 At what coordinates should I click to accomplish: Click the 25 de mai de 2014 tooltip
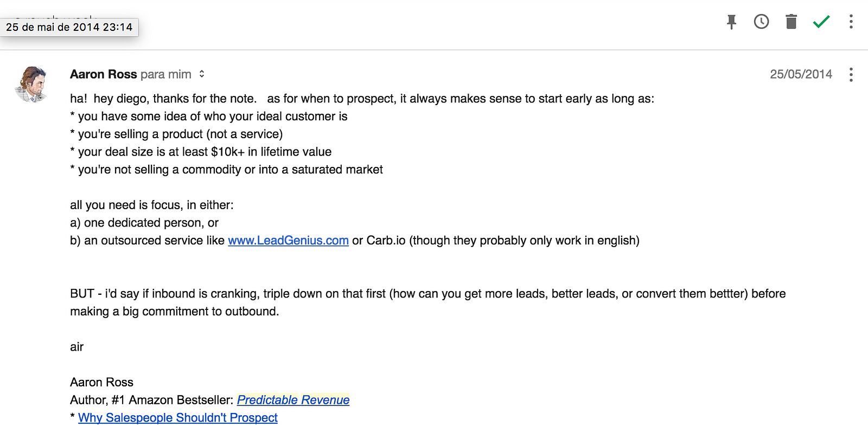(69, 27)
